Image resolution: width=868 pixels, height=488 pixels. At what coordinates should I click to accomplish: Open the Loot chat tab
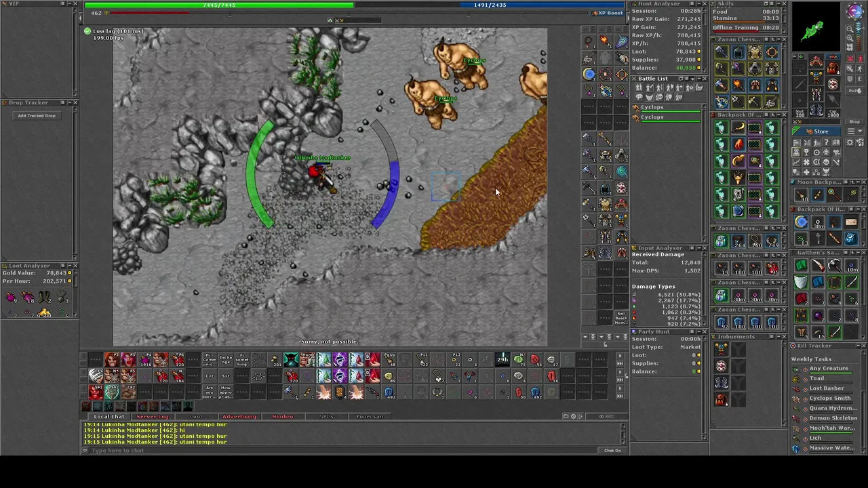point(196,416)
